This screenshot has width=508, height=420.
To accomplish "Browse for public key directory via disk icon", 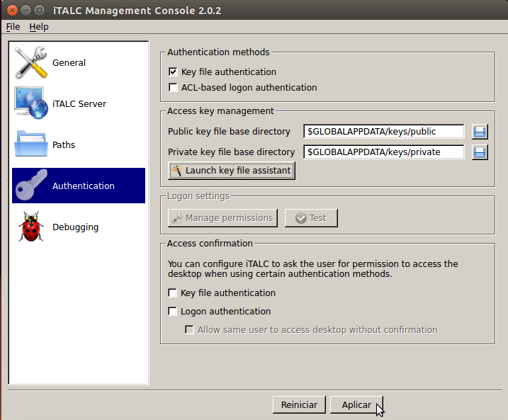I will pos(480,132).
